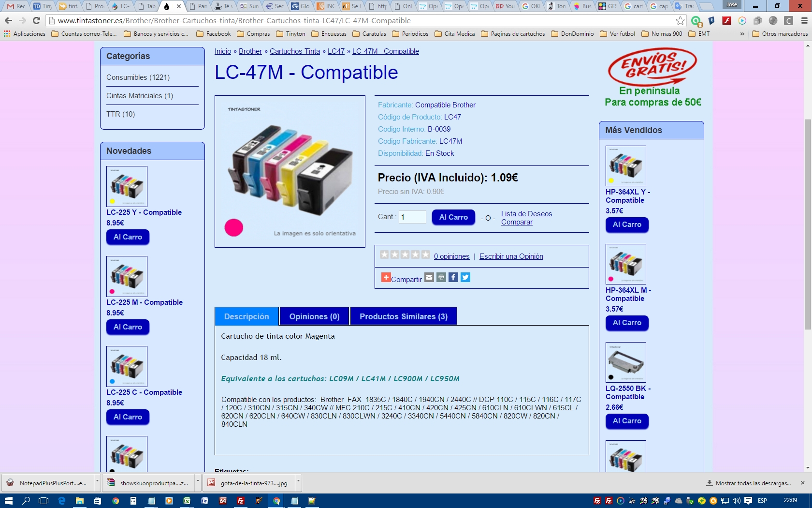Share the product on Facebook
The image size is (812, 508).
coord(453,277)
